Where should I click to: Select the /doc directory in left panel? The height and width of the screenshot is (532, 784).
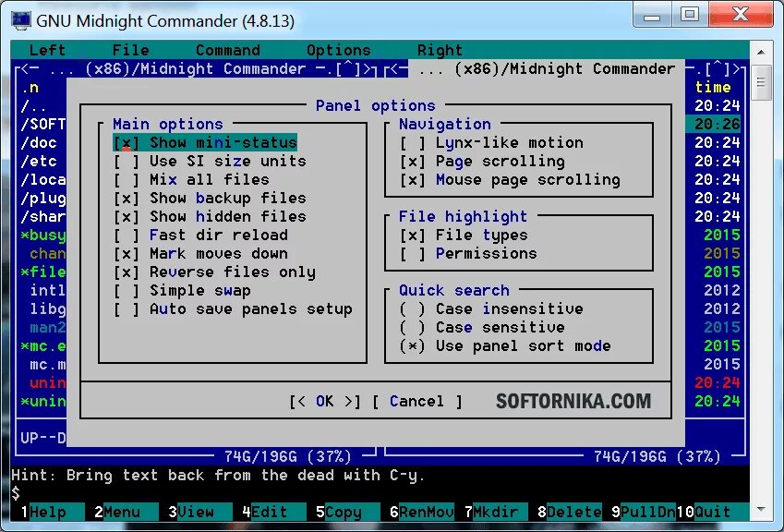click(x=39, y=143)
